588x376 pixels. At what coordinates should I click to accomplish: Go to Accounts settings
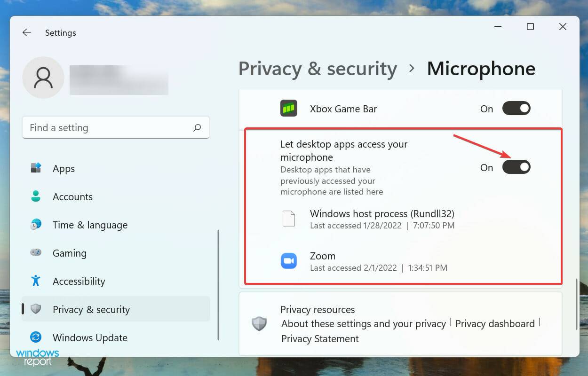pos(72,197)
